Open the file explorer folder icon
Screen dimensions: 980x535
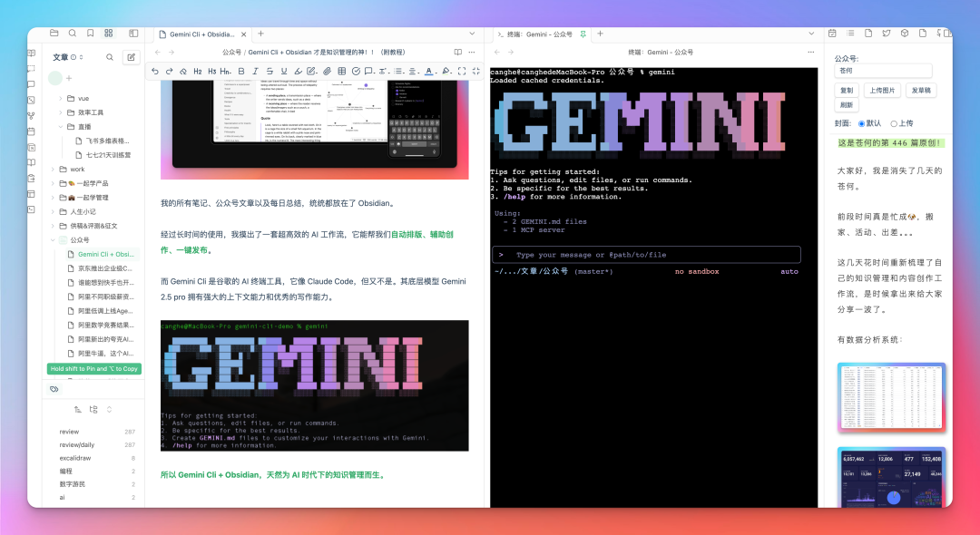click(x=54, y=33)
